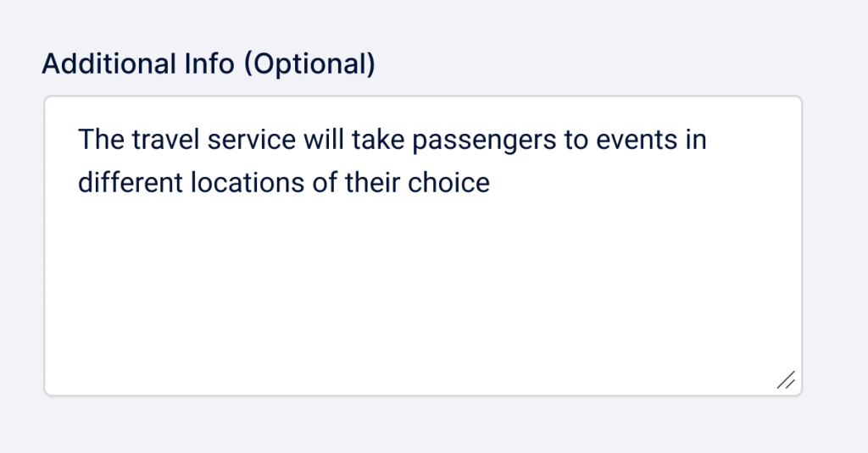This screenshot has width=868, height=453.
Task: Click the word "Optional" in the label
Action: point(309,64)
